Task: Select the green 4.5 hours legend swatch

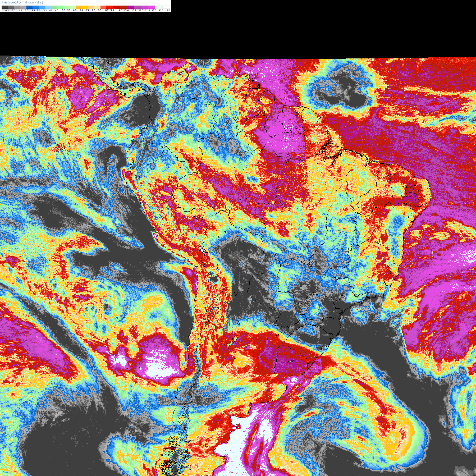Action: point(54,7)
